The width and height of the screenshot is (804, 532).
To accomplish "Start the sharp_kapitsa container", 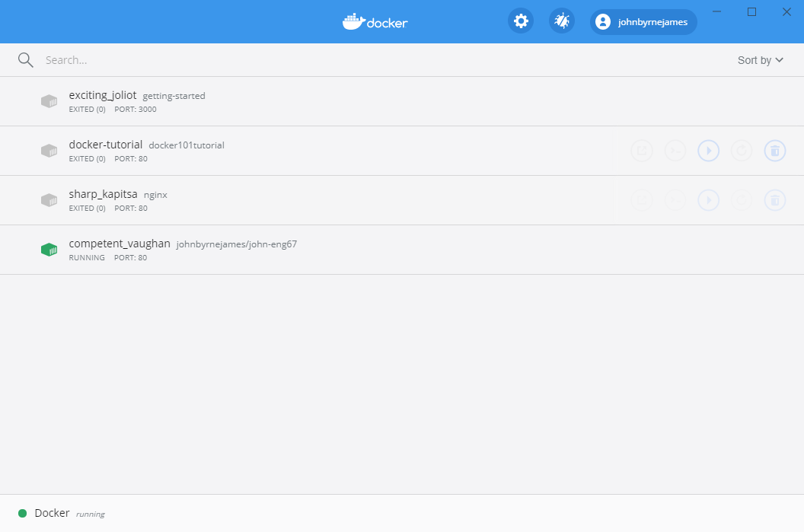I will (709, 200).
